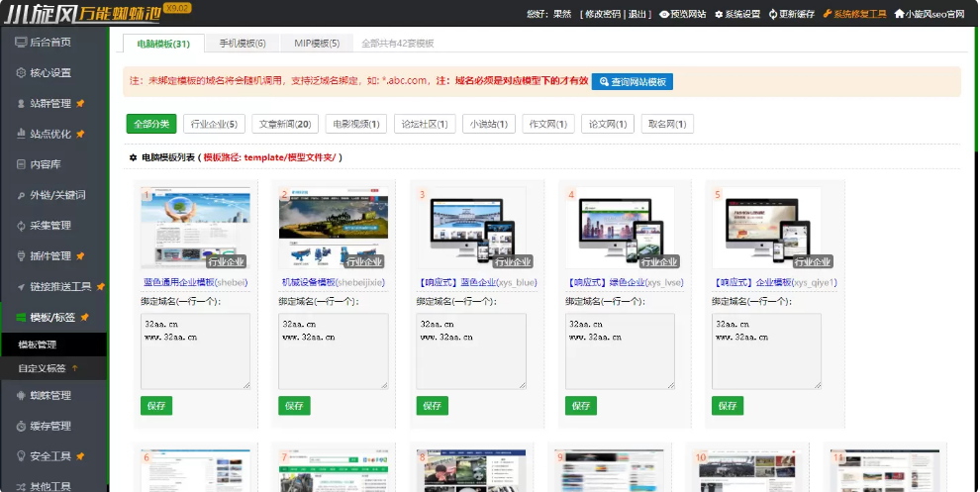
Task: Switch to 电脑模板(31) tab
Action: pyautogui.click(x=163, y=44)
